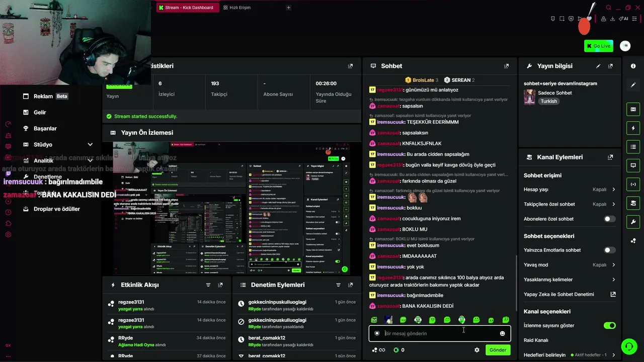Screen dimensions: 644x362
Task: Click the broadcast signal icon in right sidebar
Action: [x=633, y=184]
